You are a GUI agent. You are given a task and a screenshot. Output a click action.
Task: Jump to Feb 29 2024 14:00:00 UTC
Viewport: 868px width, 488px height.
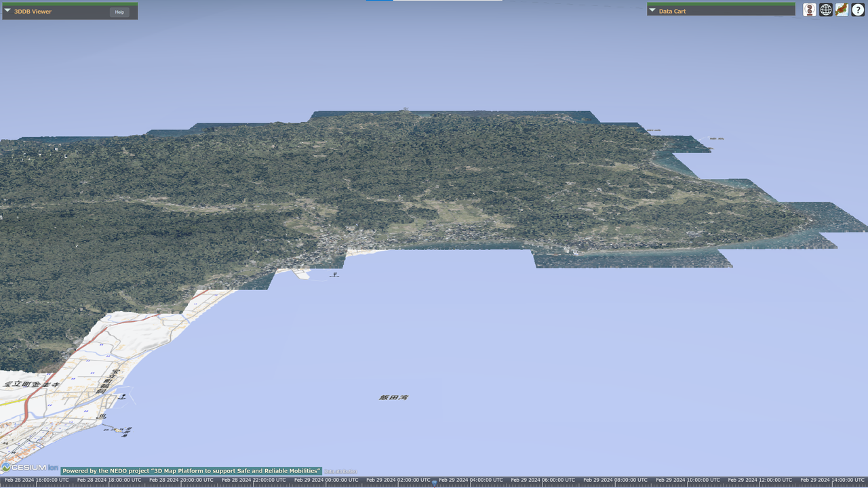pyautogui.click(x=831, y=480)
